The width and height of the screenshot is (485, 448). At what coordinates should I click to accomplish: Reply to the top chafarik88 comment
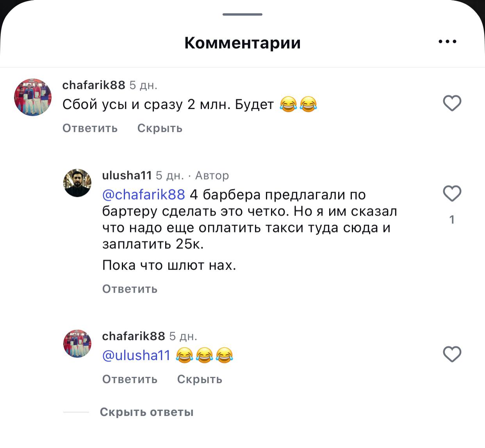click(90, 128)
